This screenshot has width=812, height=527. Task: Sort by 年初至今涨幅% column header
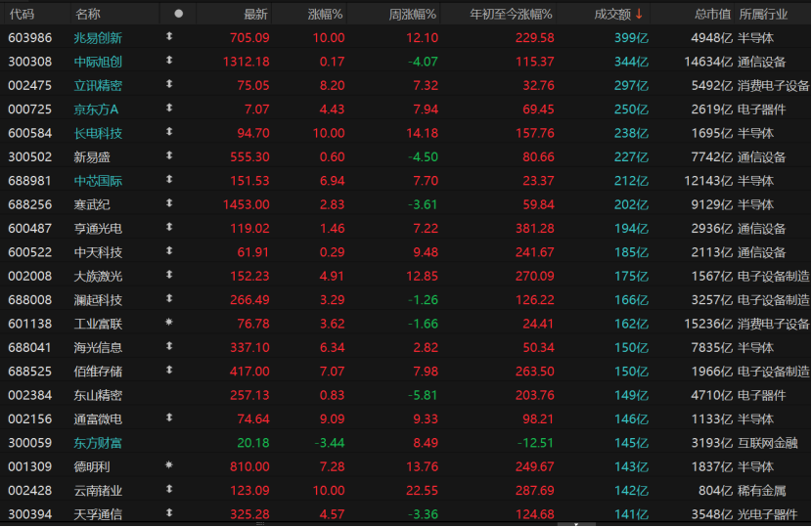click(x=511, y=14)
